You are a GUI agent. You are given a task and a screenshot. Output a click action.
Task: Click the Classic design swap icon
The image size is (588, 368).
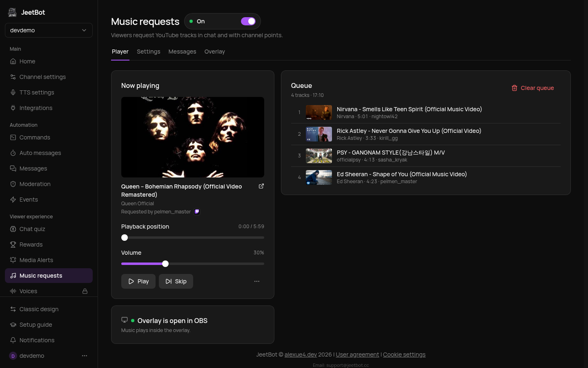pos(13,309)
